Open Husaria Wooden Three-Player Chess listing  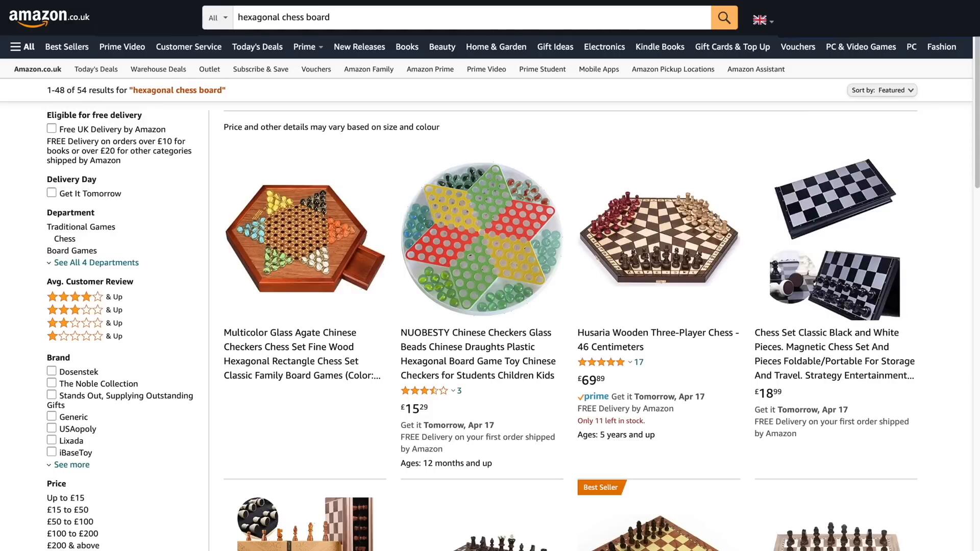coord(658,340)
